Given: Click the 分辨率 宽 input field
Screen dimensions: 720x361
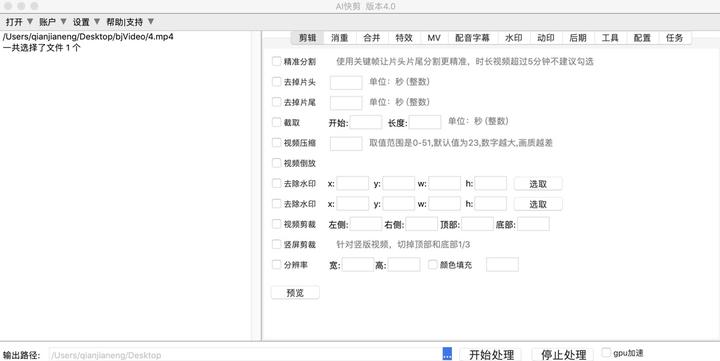Looking at the screenshot, I should [x=358, y=265].
